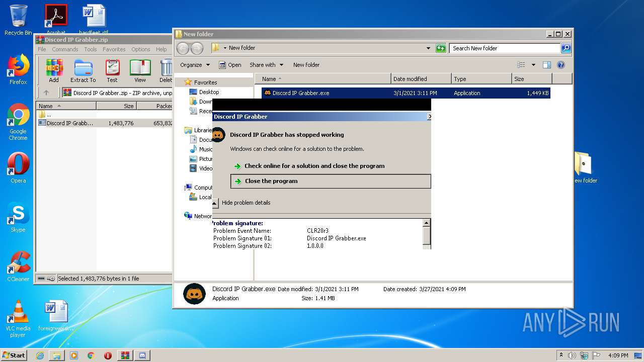Open the VLC media player shortcut
This screenshot has width=644, height=362.
click(18, 319)
